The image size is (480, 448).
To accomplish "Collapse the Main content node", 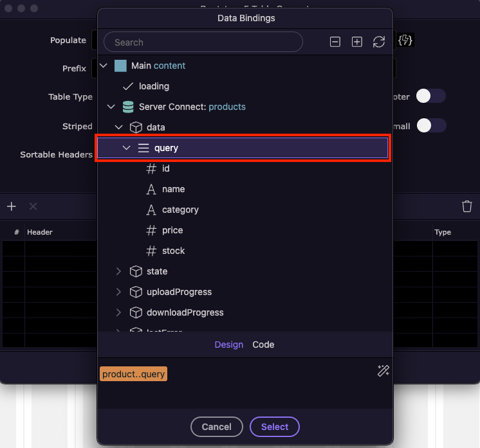I will [x=104, y=66].
